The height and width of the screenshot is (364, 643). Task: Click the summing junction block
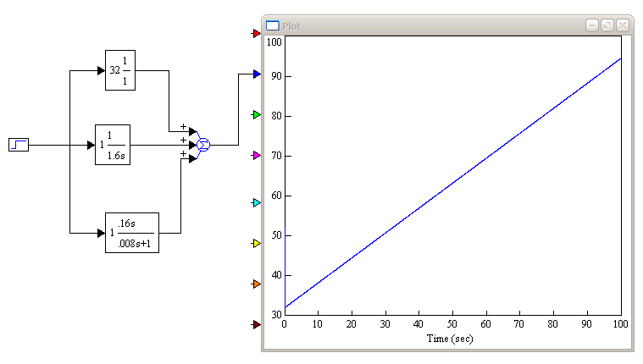click(203, 145)
